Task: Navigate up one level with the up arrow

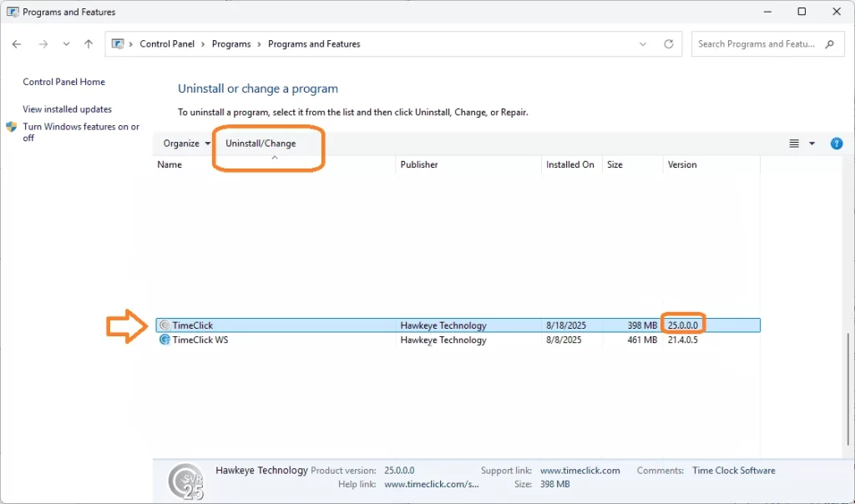Action: pos(88,43)
